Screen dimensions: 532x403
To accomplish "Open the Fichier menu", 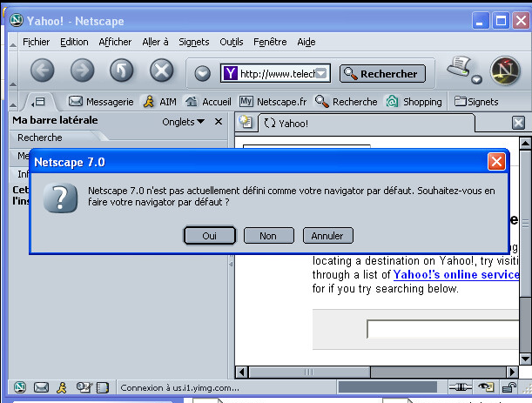I will [x=36, y=42].
